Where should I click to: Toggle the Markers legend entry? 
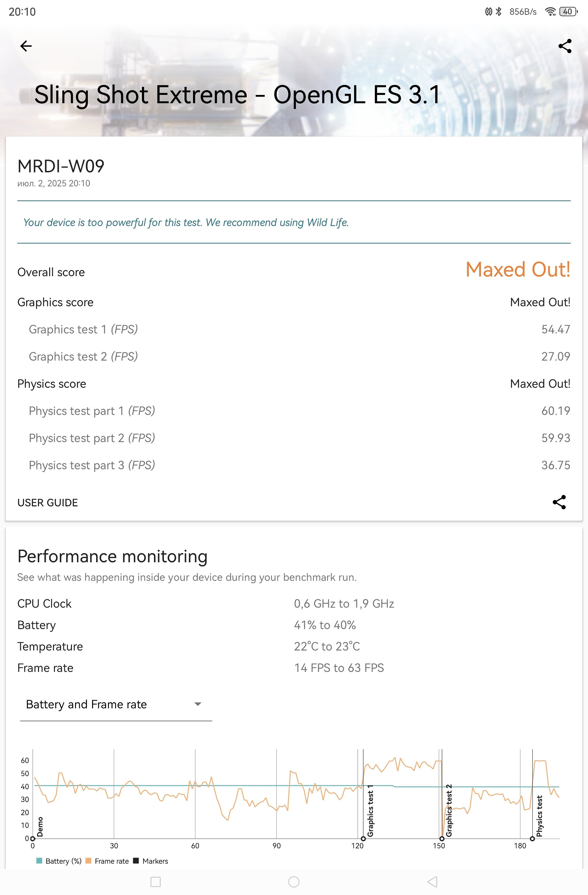pos(136,861)
